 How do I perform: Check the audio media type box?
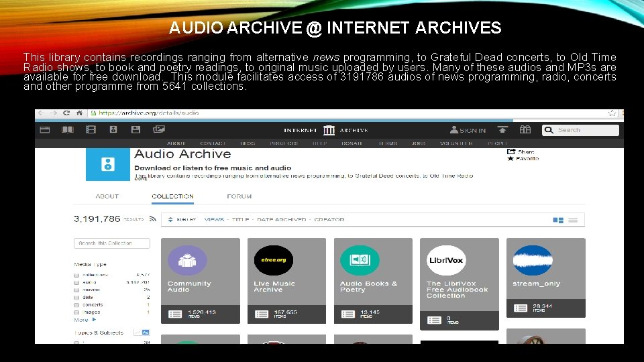(76, 282)
